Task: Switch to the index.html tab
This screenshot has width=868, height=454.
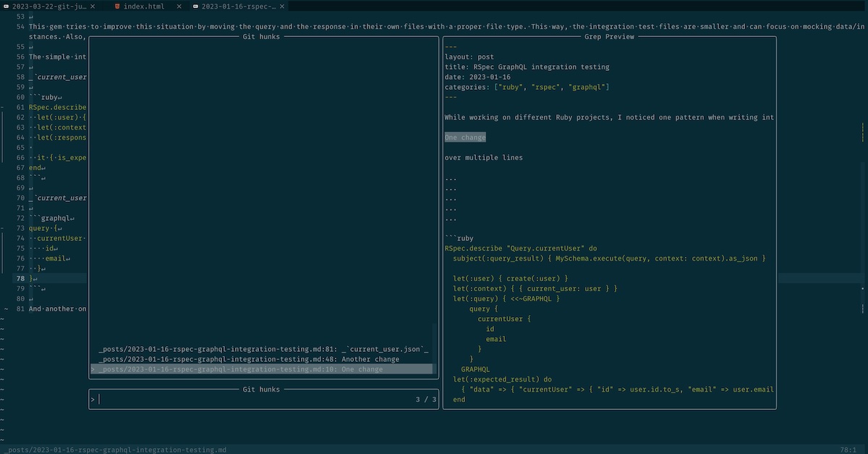Action: 145,6
